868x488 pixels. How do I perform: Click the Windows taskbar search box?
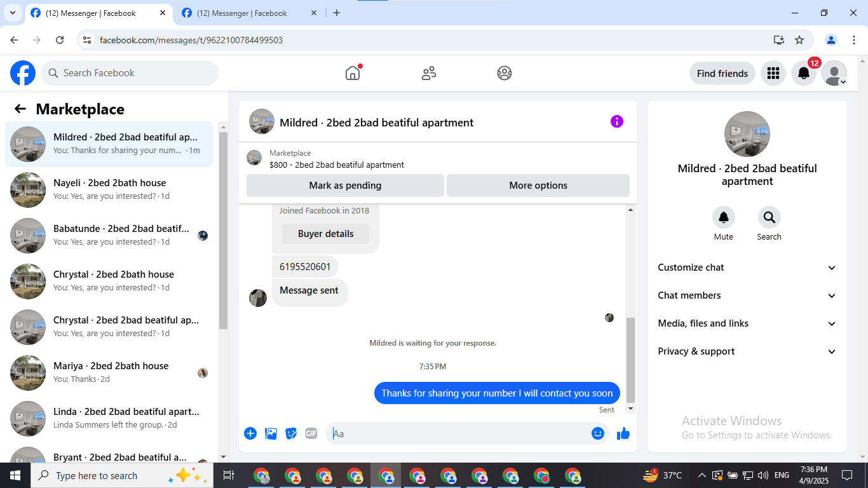[x=121, y=475]
